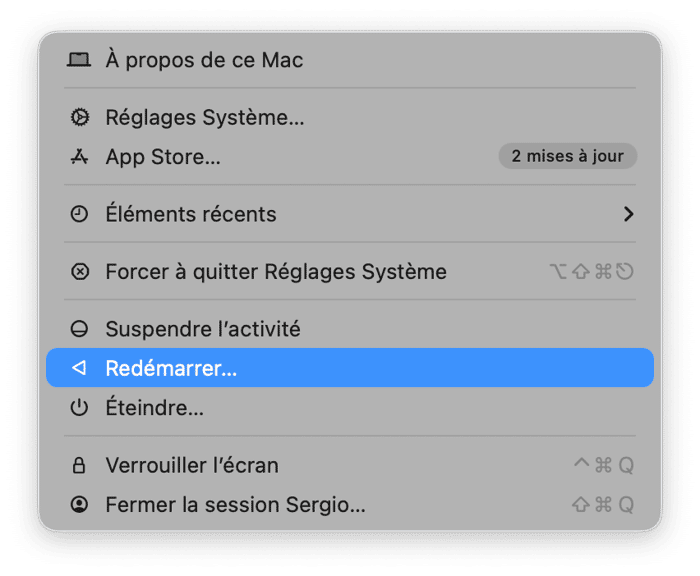The height and width of the screenshot is (576, 700).
Task: Click the power icon beside Éteindre
Action: point(79,408)
